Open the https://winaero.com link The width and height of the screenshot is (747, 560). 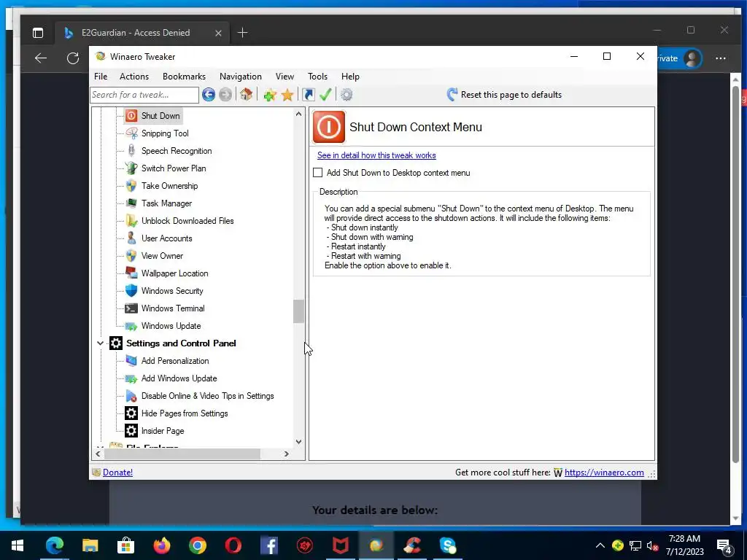click(604, 472)
